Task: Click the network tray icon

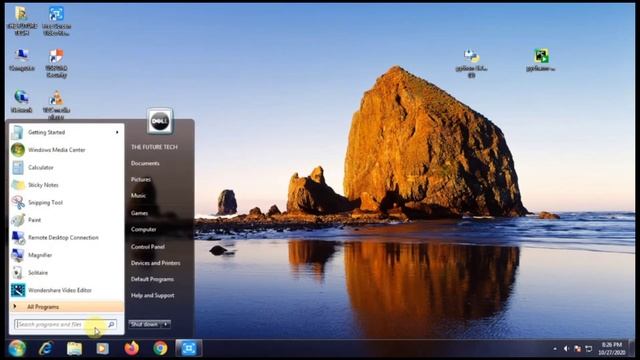Action: 589,349
